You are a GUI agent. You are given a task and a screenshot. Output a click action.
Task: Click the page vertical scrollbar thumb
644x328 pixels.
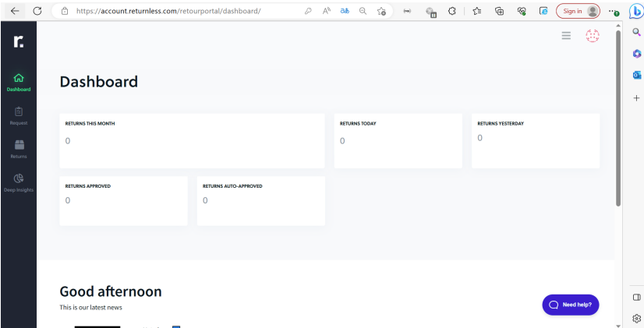(618, 118)
